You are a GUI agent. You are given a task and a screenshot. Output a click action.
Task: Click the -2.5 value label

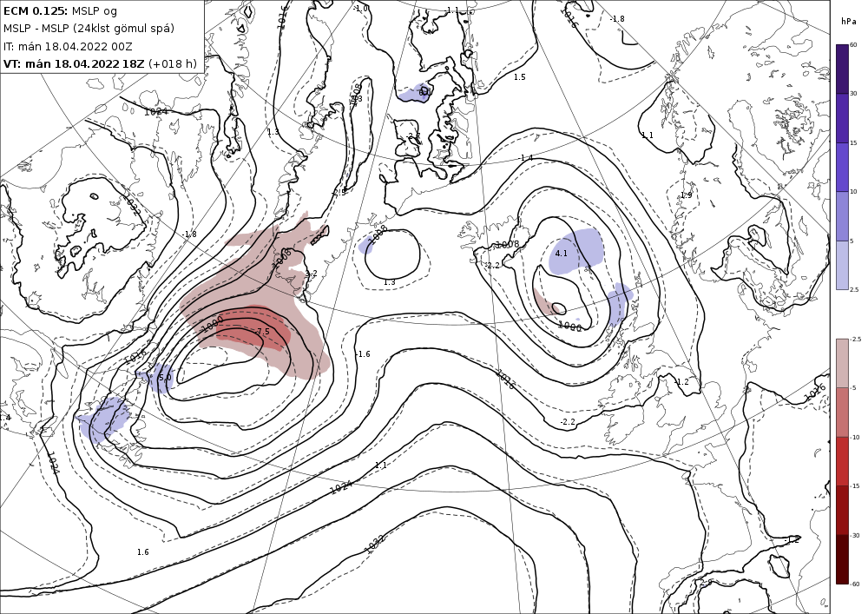(339, 192)
